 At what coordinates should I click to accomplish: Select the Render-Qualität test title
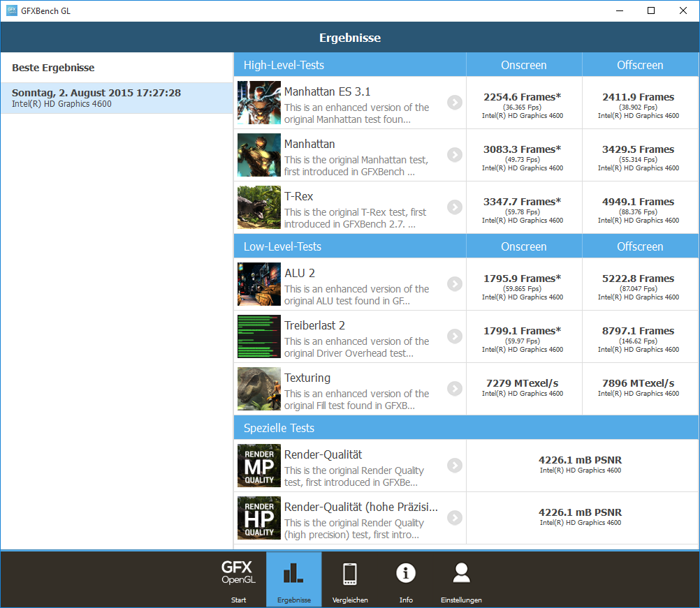[x=323, y=454]
